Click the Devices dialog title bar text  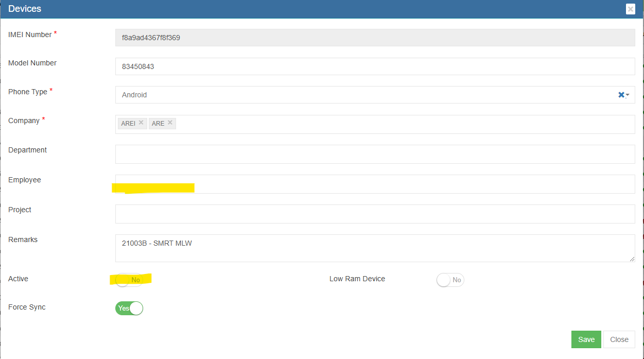(x=25, y=9)
